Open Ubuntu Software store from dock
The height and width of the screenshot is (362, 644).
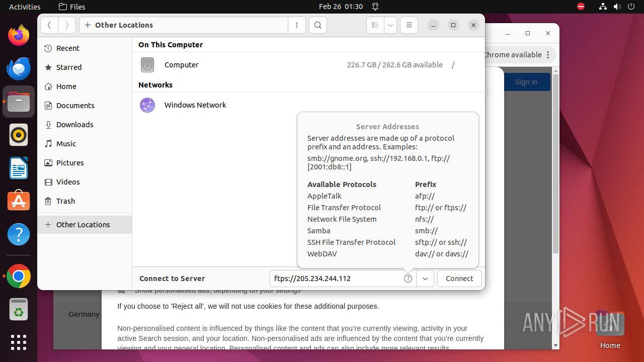click(19, 201)
